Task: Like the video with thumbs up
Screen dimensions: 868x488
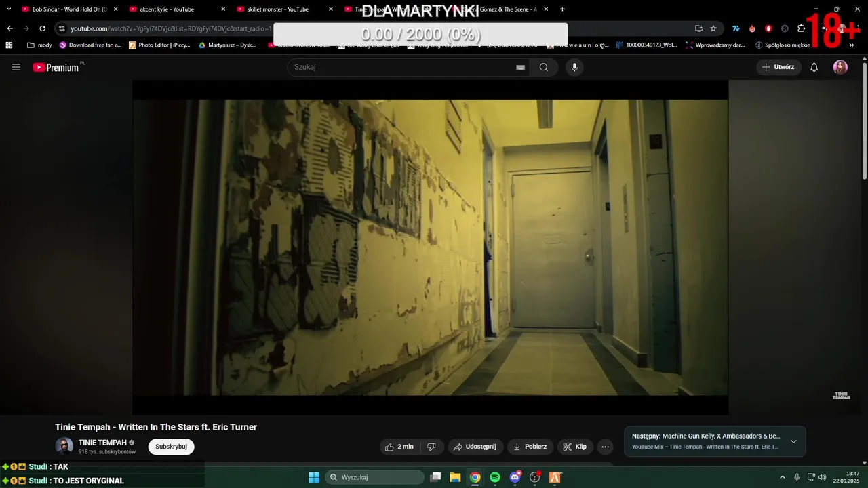Action: 399,447
